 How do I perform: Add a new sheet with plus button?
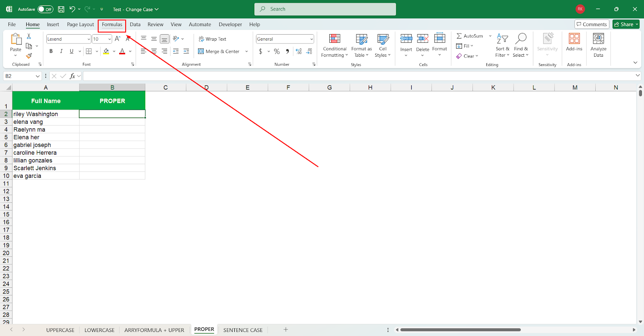(286, 330)
